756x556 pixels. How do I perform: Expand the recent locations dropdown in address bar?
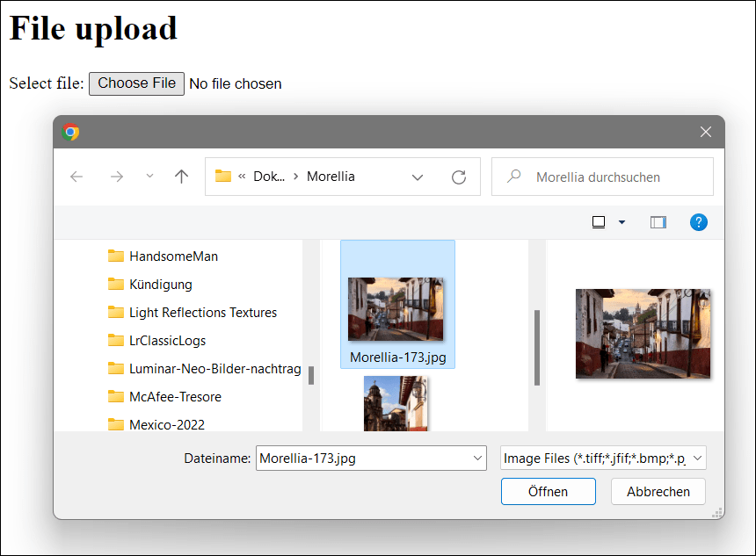pyautogui.click(x=418, y=177)
